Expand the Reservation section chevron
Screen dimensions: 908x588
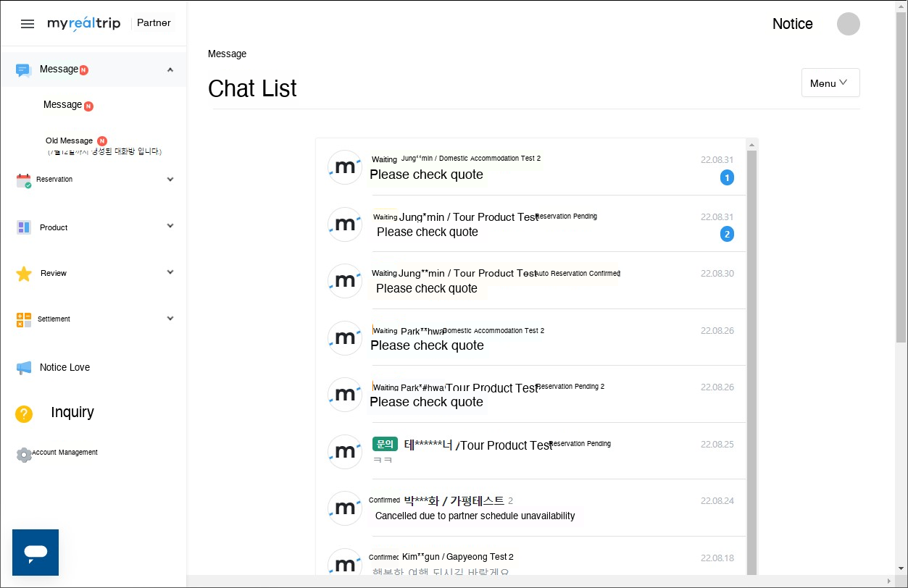[170, 180]
